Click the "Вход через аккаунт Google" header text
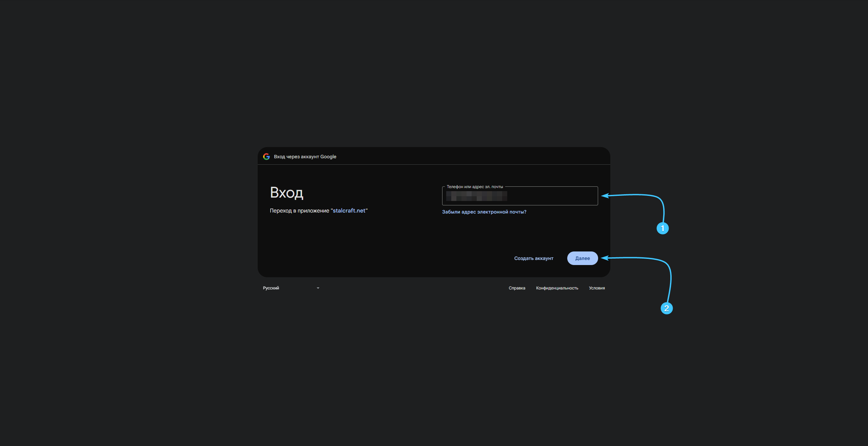 pyautogui.click(x=305, y=157)
